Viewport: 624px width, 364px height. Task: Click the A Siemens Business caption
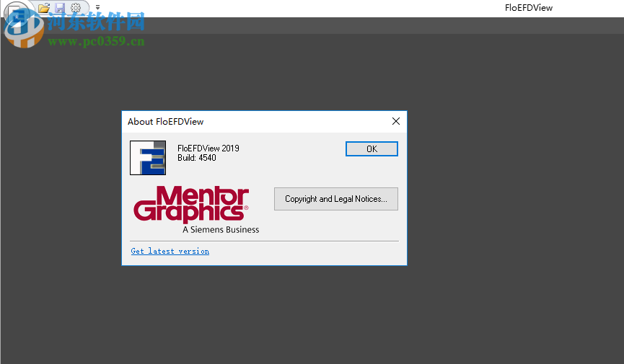tap(221, 229)
